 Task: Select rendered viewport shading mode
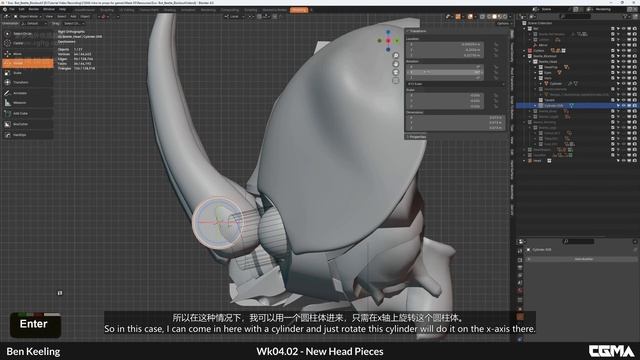(x=505, y=17)
